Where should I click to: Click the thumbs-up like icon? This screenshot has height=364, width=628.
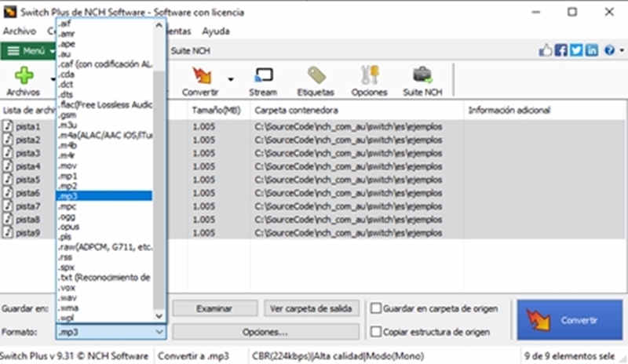coord(546,50)
